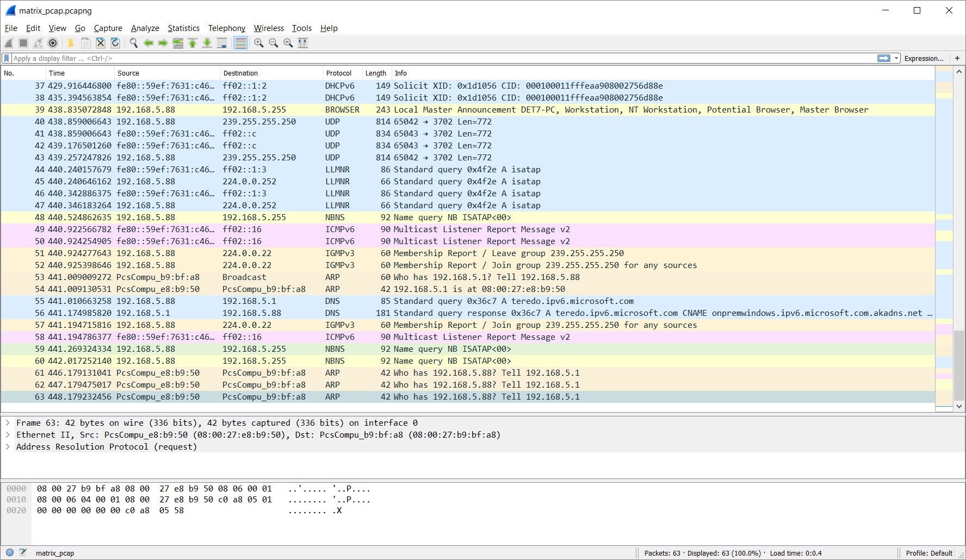
Task: Expand the Frame 63 details
Action: tap(8, 423)
